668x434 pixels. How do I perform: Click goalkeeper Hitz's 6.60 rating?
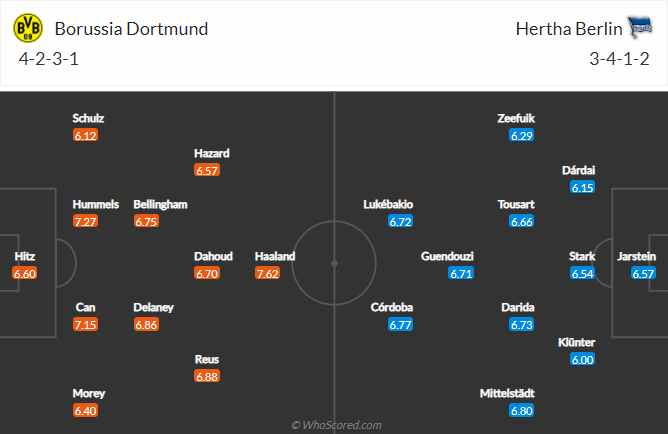25,273
